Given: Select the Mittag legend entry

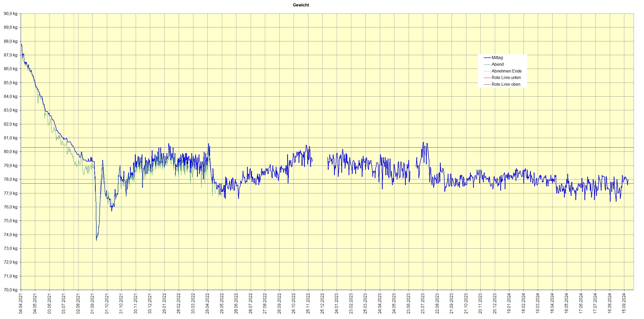Looking at the screenshot, I should pyautogui.click(x=497, y=58).
